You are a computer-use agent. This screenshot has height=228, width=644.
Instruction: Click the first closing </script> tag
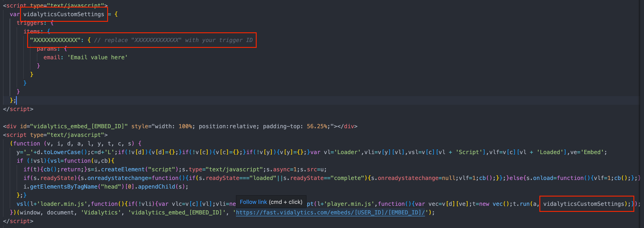[x=18, y=109]
